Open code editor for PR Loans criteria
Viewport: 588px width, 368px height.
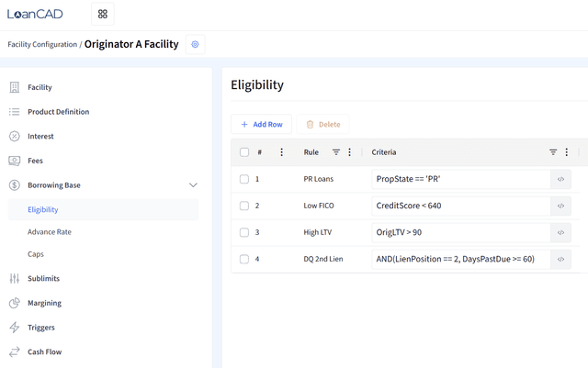(x=560, y=179)
